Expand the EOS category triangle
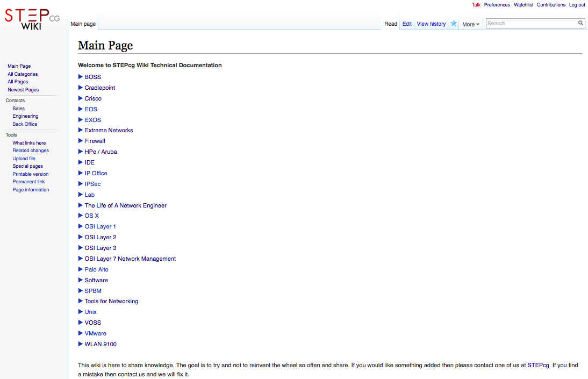This screenshot has width=588, height=379. [x=80, y=109]
